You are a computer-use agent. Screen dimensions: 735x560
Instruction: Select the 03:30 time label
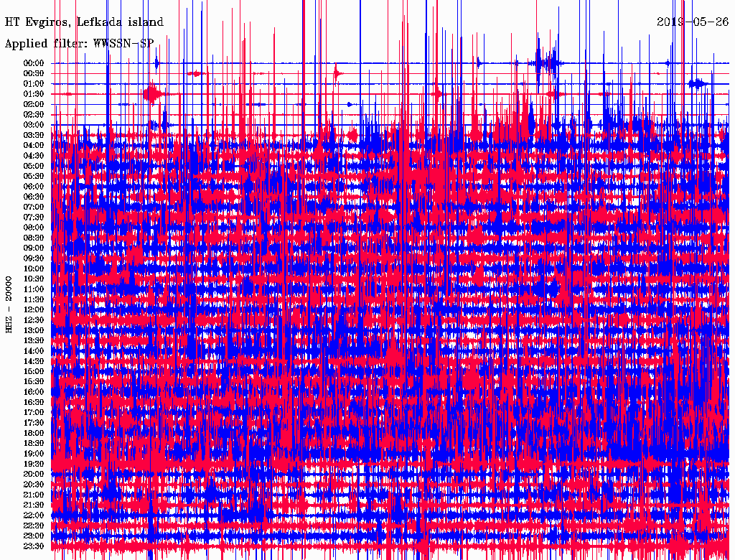click(34, 135)
